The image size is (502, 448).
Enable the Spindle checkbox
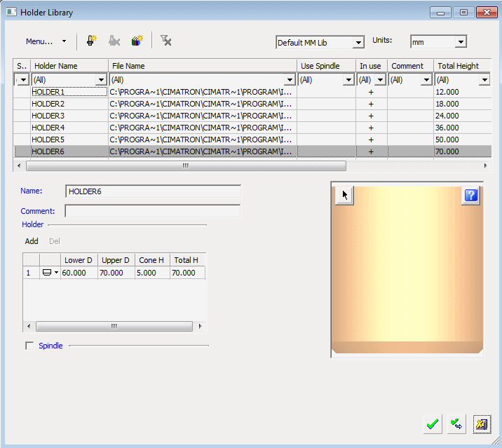tap(29, 346)
